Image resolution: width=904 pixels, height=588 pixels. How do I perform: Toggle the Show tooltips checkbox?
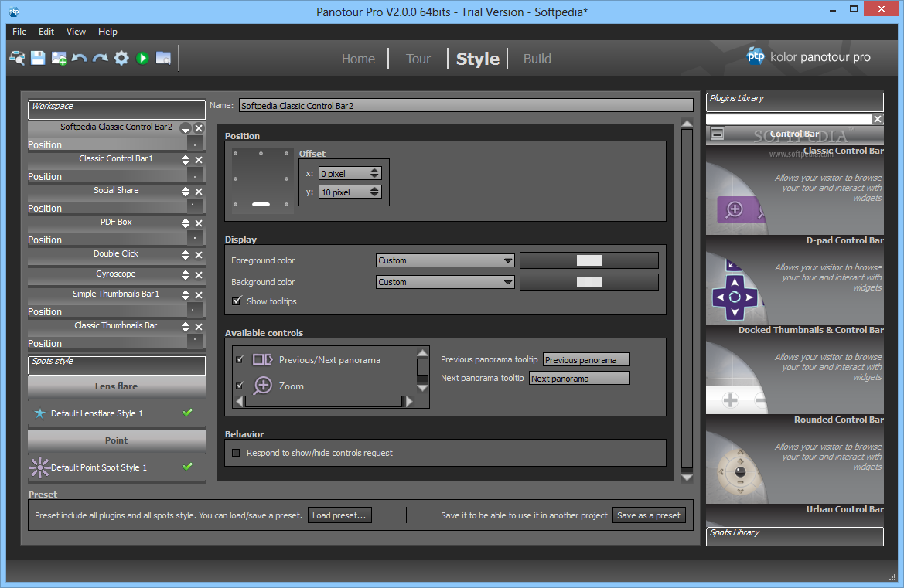(237, 301)
